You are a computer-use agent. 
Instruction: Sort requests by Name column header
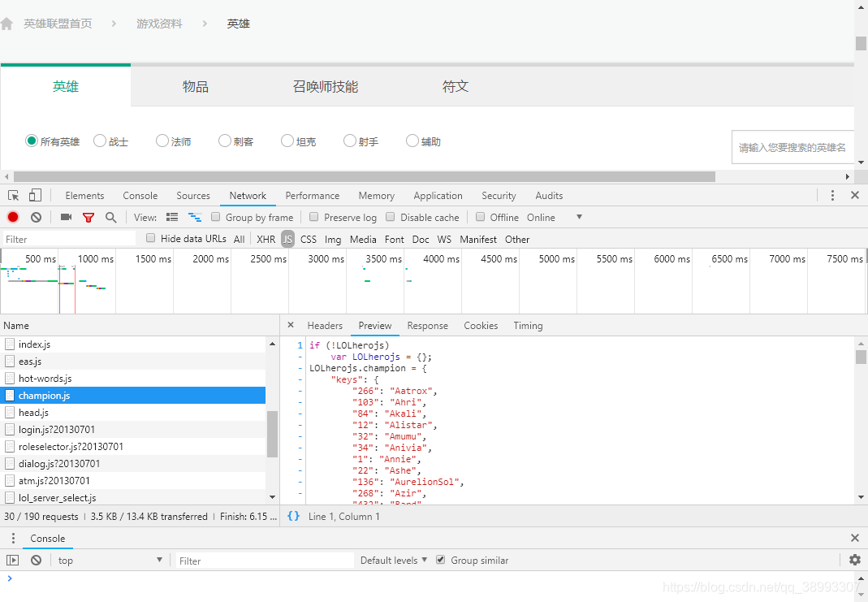coord(140,326)
